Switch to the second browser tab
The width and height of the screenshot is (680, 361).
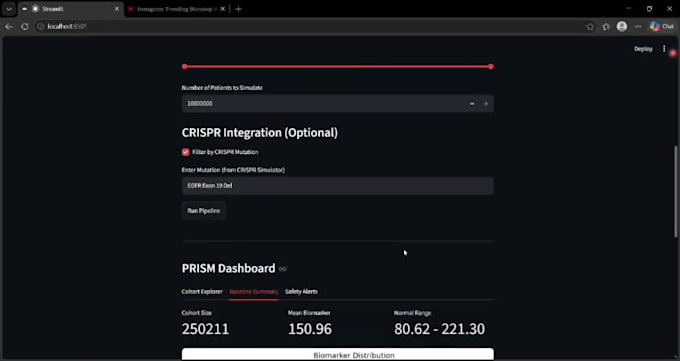tap(176, 9)
